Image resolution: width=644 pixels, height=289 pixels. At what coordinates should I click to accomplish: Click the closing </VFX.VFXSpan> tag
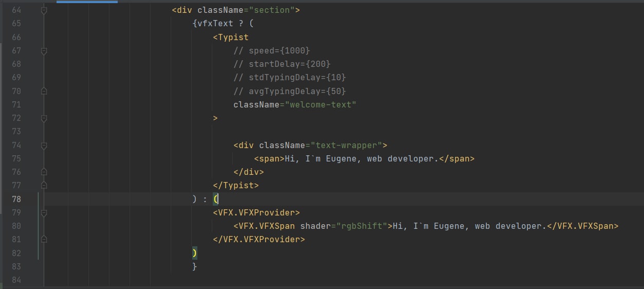point(582,226)
